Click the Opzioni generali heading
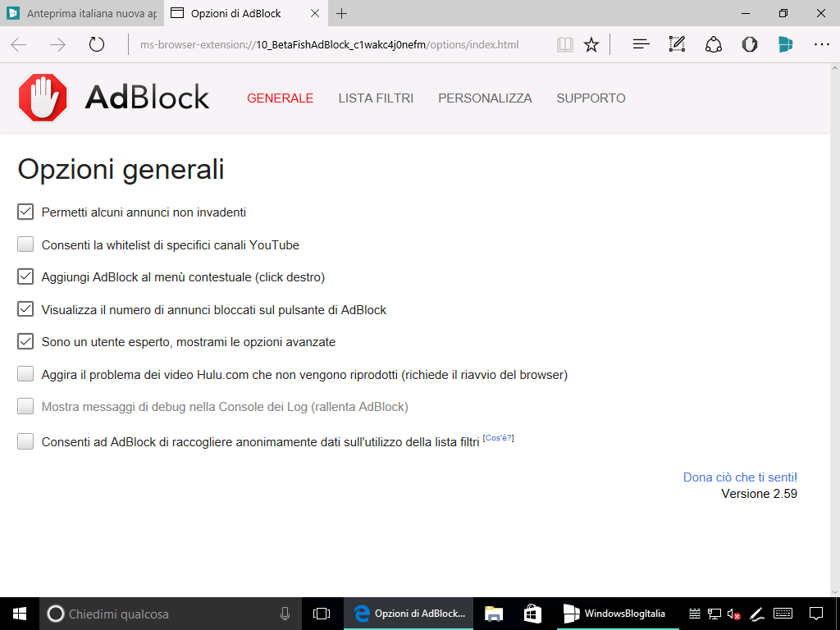 [121, 170]
